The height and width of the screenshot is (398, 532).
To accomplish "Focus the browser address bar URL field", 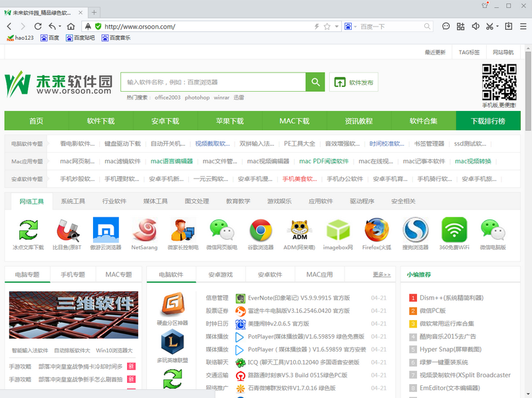I will click(x=207, y=27).
